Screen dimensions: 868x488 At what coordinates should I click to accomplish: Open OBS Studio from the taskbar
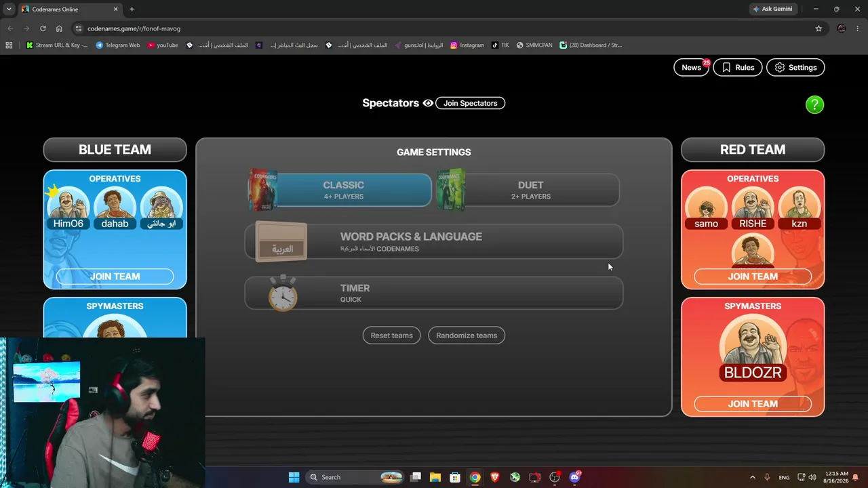(x=555, y=477)
